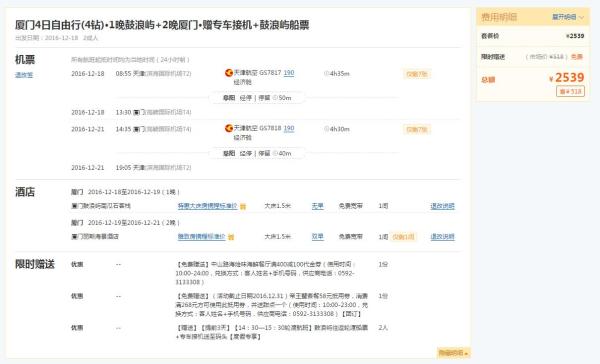
Task: Click the departure date 2016-12-18 subtitle
Action: pos(56,38)
